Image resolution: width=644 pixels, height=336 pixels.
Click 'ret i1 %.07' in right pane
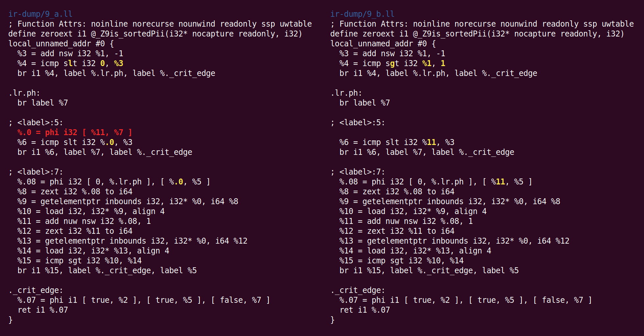click(365, 310)
